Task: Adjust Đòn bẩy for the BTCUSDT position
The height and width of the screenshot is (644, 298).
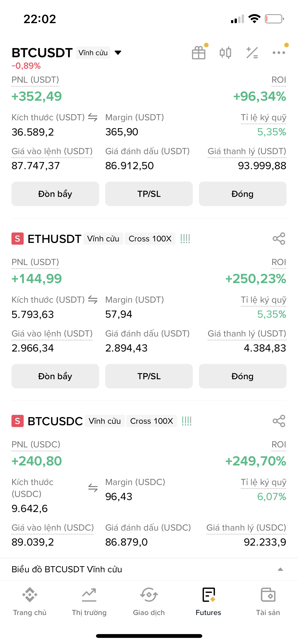Action: click(55, 194)
